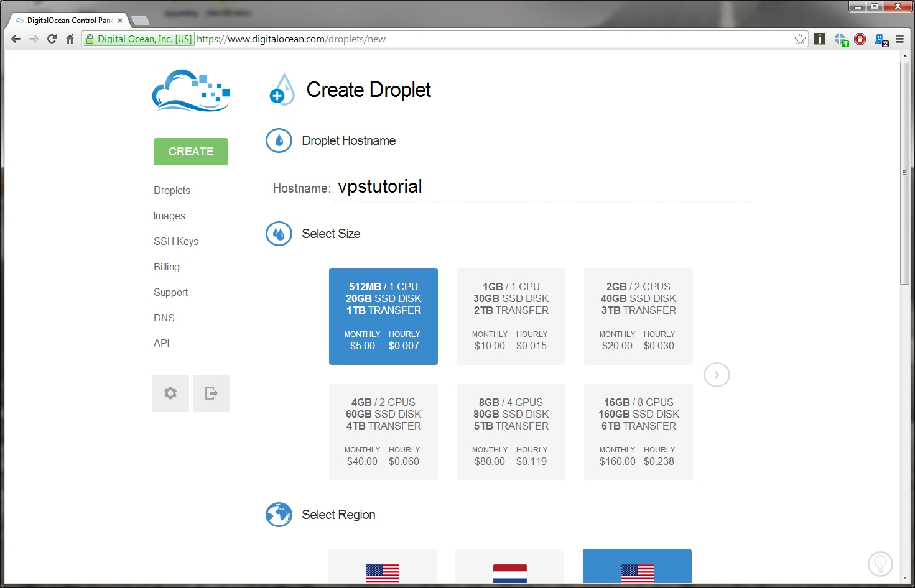Click the browser home icon
Image resolution: width=915 pixels, height=588 pixels.
click(x=70, y=39)
